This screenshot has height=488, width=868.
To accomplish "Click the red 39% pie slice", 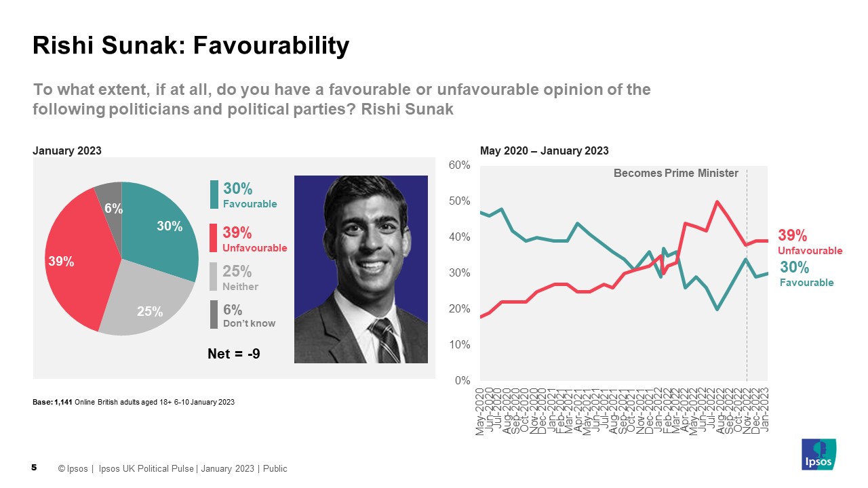I will [71, 258].
